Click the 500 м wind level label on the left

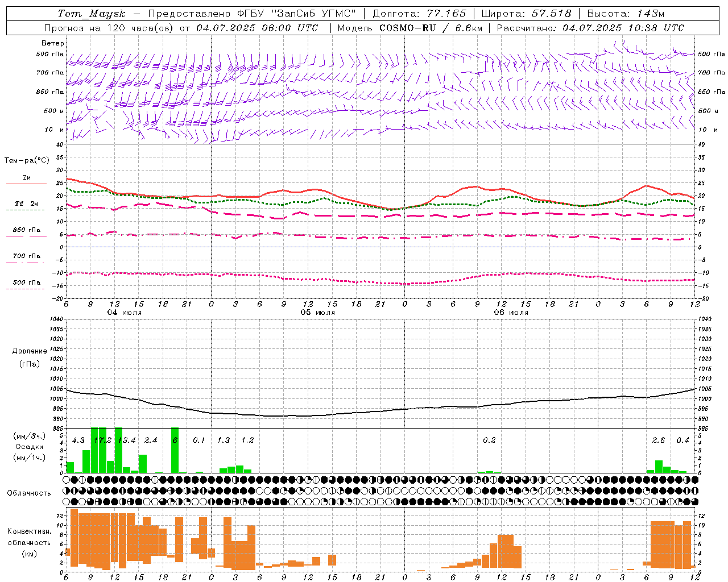pos(54,111)
